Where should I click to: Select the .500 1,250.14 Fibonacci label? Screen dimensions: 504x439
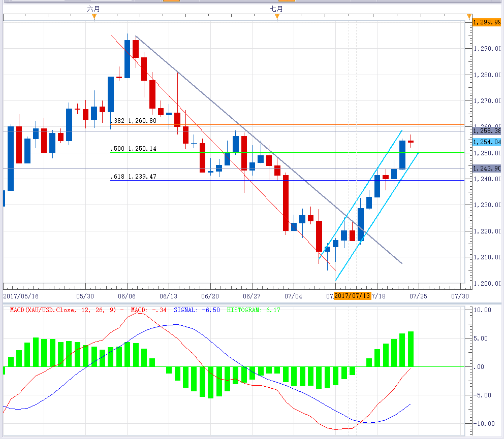(133, 149)
